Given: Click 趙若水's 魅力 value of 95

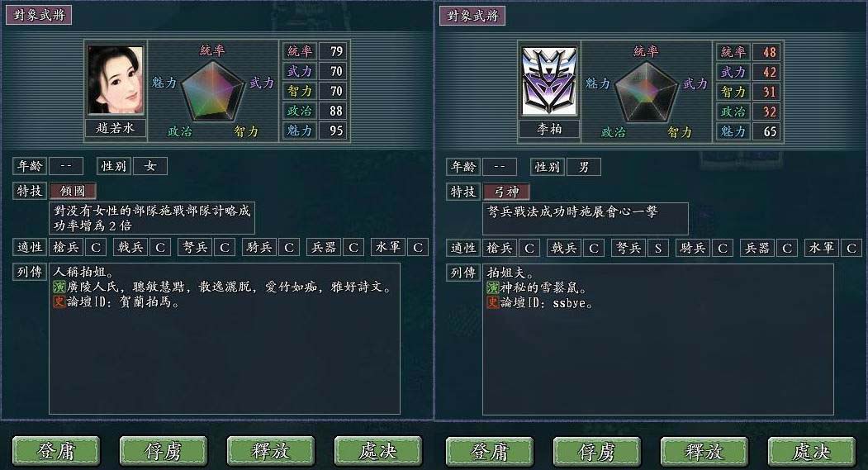Looking at the screenshot, I should 335,131.
